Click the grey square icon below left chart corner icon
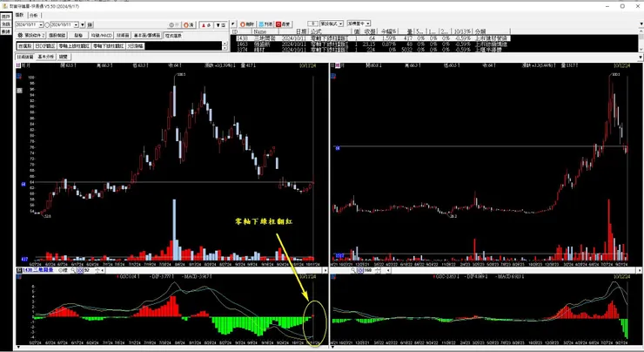Image resolution: width=644 pixels, height=352 pixels. (x=19, y=90)
